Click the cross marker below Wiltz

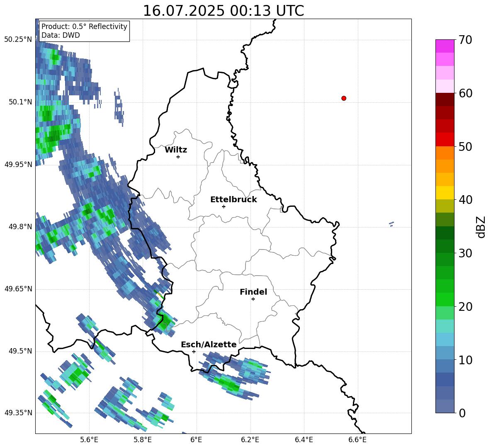point(178,157)
